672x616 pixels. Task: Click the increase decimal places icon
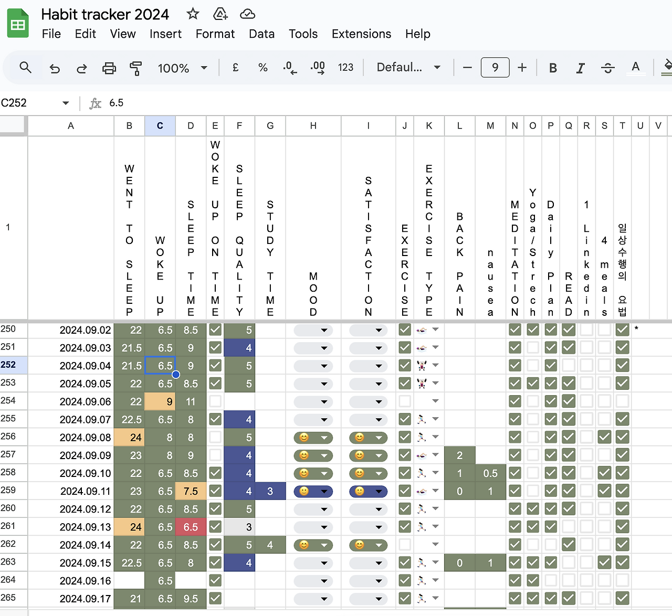pyautogui.click(x=317, y=67)
